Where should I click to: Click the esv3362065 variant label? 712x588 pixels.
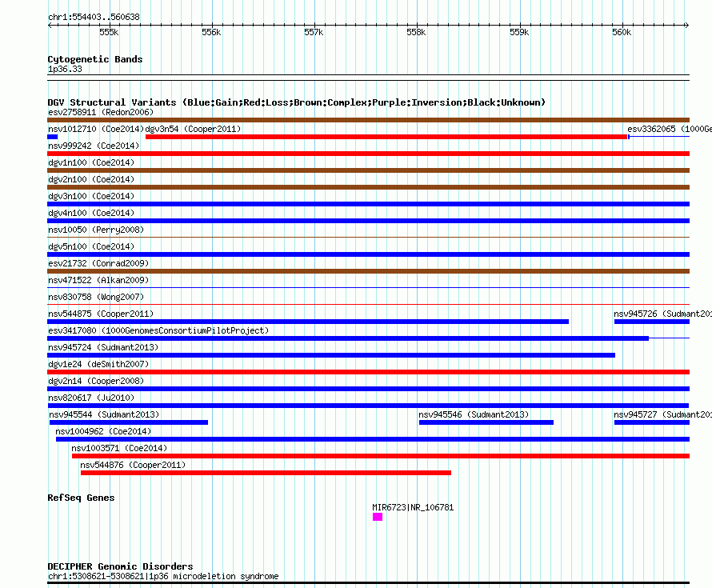coord(670,129)
